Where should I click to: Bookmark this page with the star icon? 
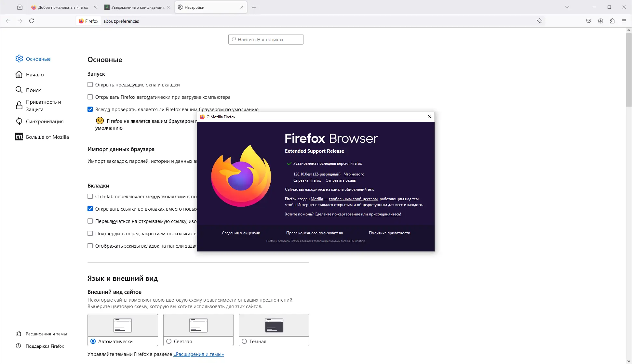(x=540, y=21)
